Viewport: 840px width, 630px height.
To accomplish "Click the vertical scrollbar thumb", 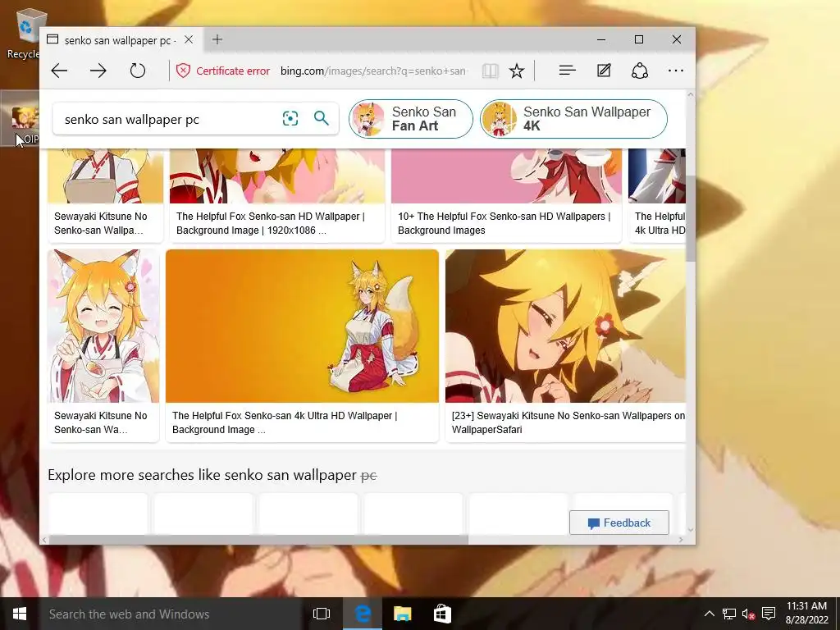I will click(690, 218).
